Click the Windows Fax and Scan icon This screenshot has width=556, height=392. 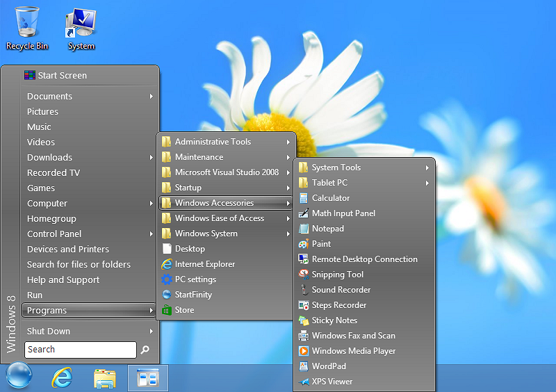coord(304,336)
